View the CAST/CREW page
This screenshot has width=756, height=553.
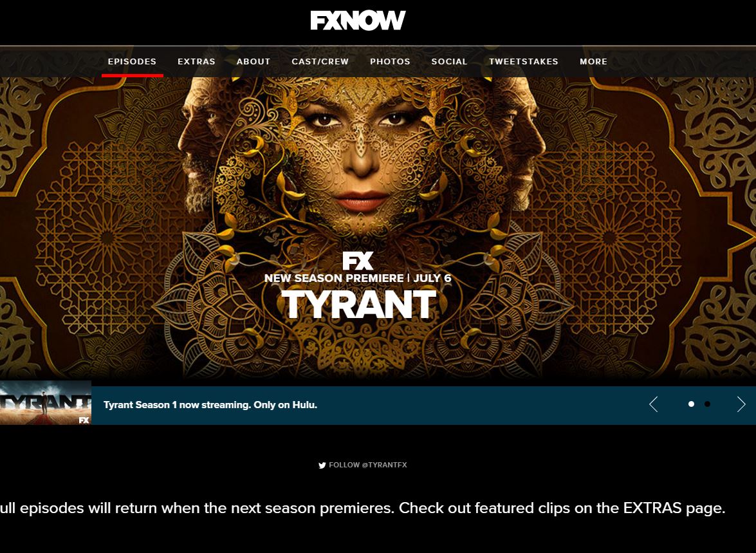tap(320, 62)
